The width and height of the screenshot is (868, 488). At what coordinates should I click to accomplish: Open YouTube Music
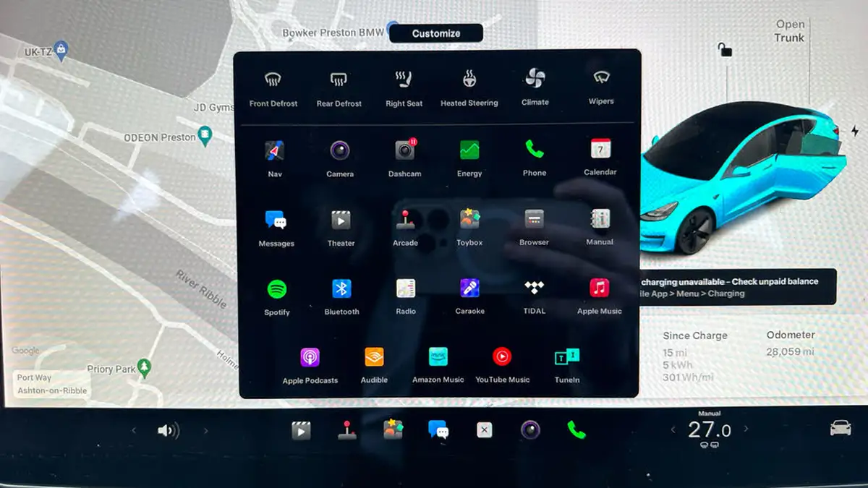pos(502,365)
